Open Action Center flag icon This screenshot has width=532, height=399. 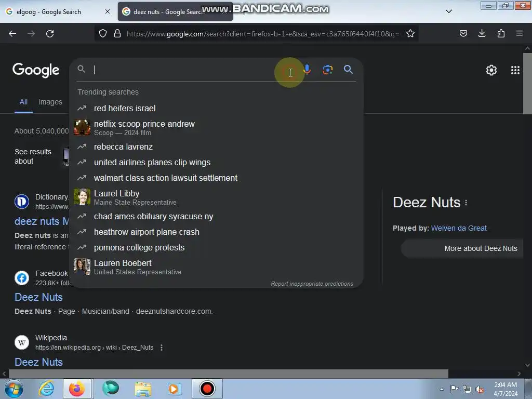coord(454,389)
